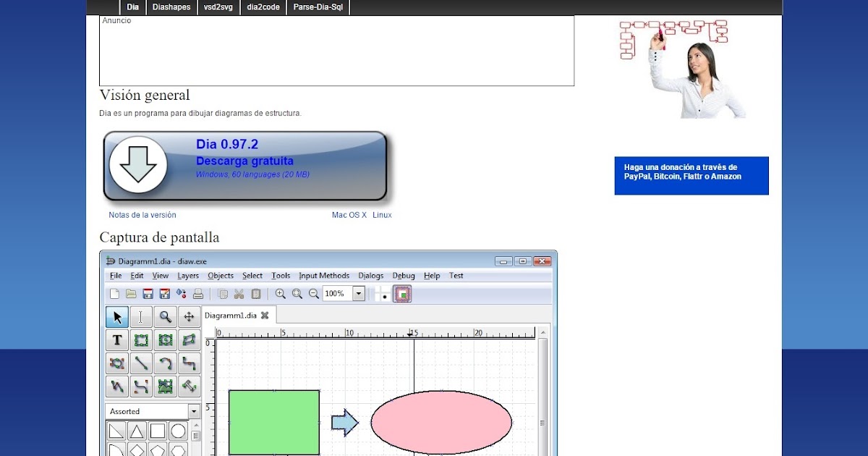Click the Dia 0.97.2 download button
The image size is (868, 456).
pyautogui.click(x=246, y=166)
